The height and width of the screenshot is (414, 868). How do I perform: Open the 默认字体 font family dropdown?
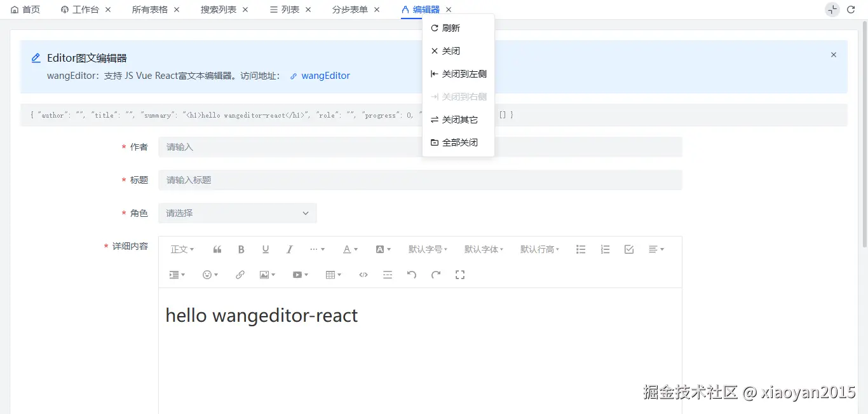484,249
